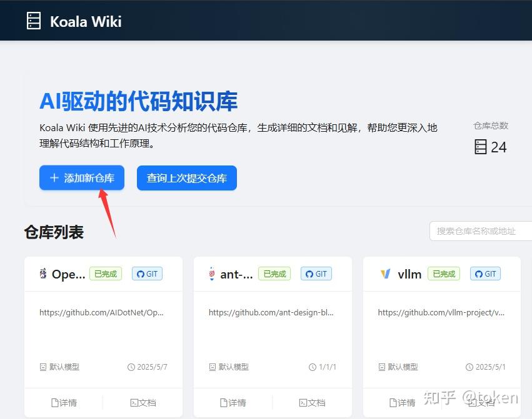This screenshot has height=419, width=532.
Task: Click the clock icon showing 2025/5/7
Action: (x=130, y=367)
